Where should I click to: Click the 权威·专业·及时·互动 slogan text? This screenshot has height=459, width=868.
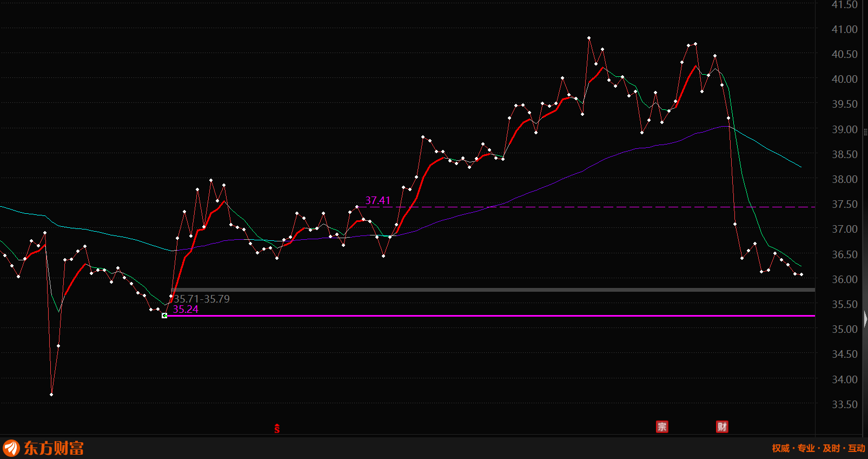coord(818,448)
